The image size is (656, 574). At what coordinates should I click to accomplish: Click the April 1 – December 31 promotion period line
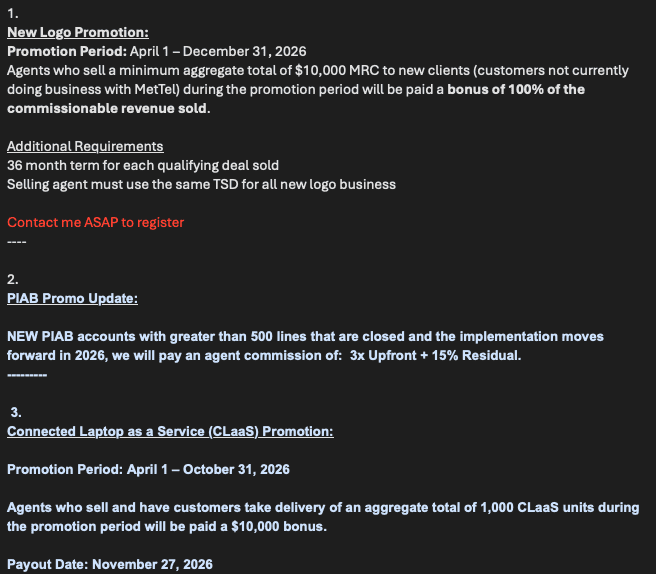[157, 51]
